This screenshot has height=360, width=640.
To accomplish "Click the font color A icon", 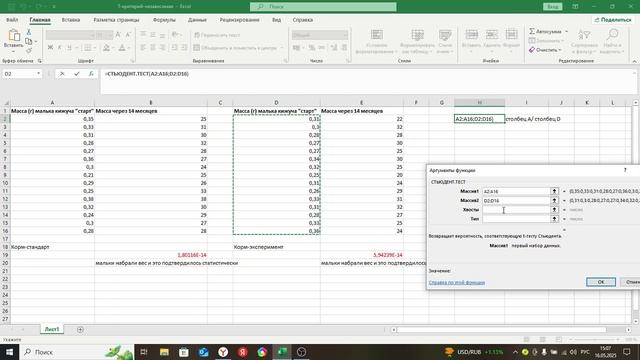I will (x=122, y=48).
